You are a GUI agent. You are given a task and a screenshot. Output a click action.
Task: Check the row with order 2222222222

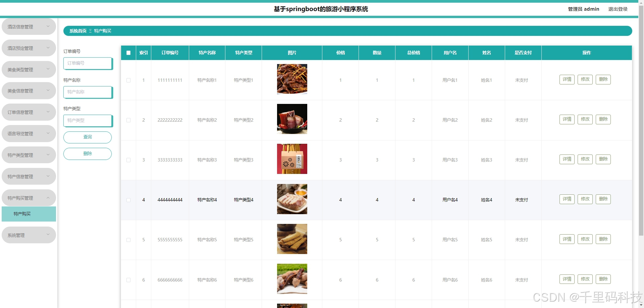click(x=128, y=120)
